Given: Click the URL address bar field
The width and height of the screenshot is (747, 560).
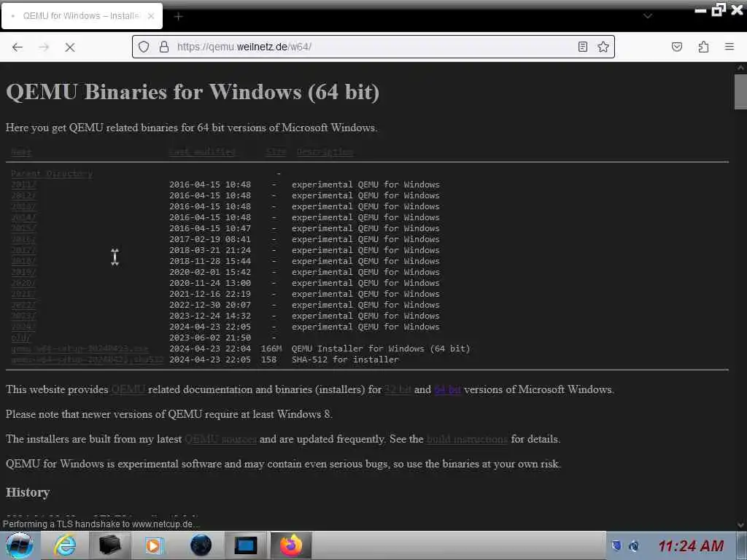Looking at the screenshot, I should coord(373,47).
